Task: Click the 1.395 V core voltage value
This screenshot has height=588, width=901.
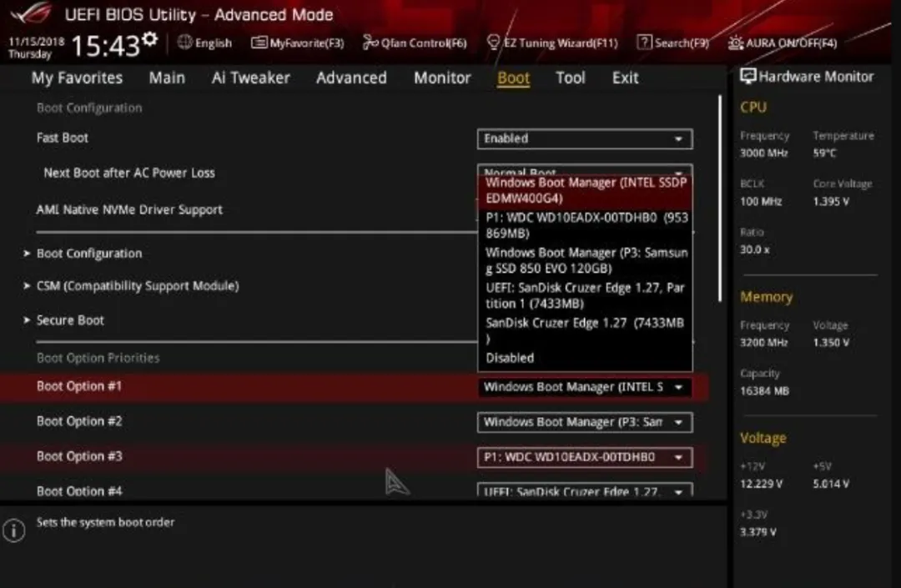Action: tap(831, 202)
